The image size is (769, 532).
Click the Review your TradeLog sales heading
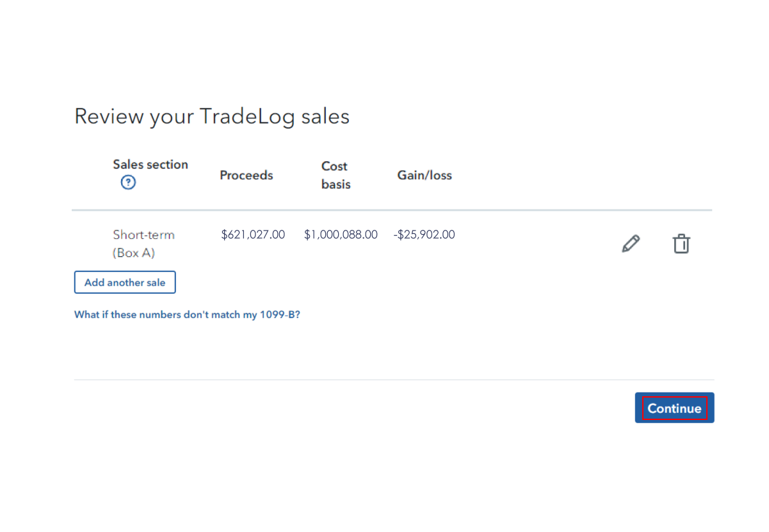click(212, 117)
